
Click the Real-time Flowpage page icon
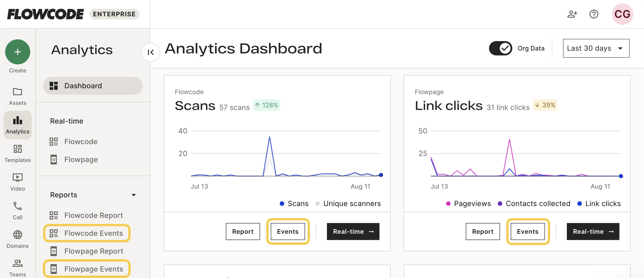coord(53,160)
